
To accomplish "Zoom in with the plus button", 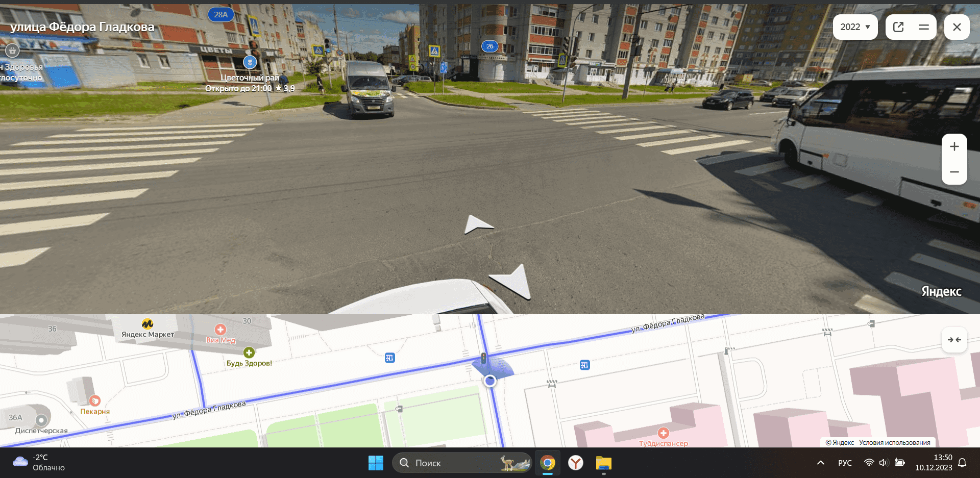I will (954, 147).
